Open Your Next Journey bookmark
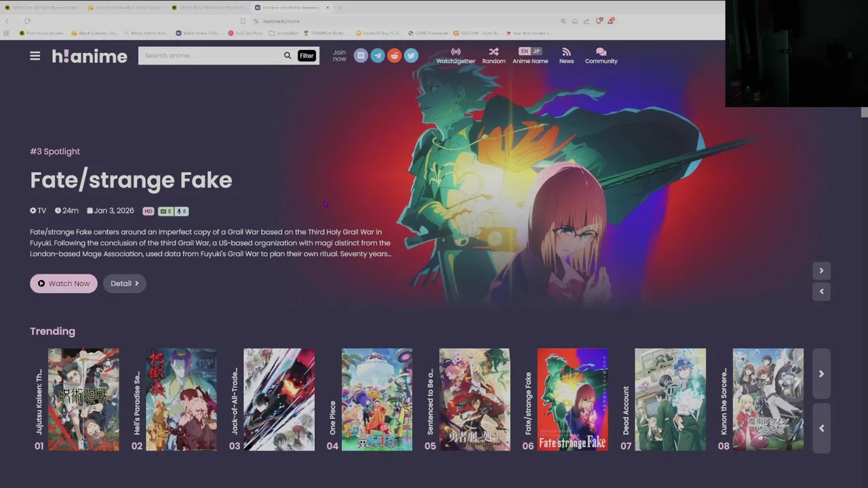The height and width of the screenshot is (488, 868). pos(528,33)
